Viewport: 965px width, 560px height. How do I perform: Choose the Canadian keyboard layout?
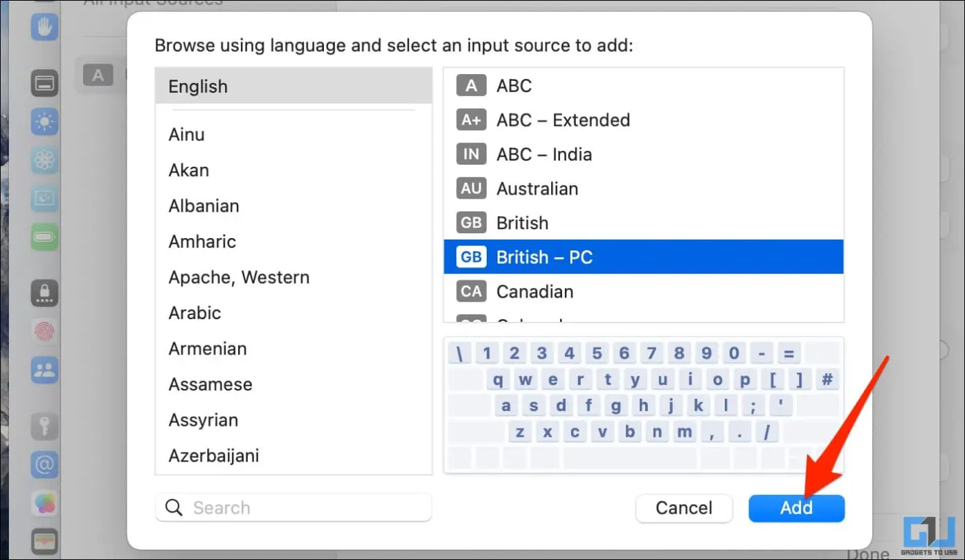point(643,291)
